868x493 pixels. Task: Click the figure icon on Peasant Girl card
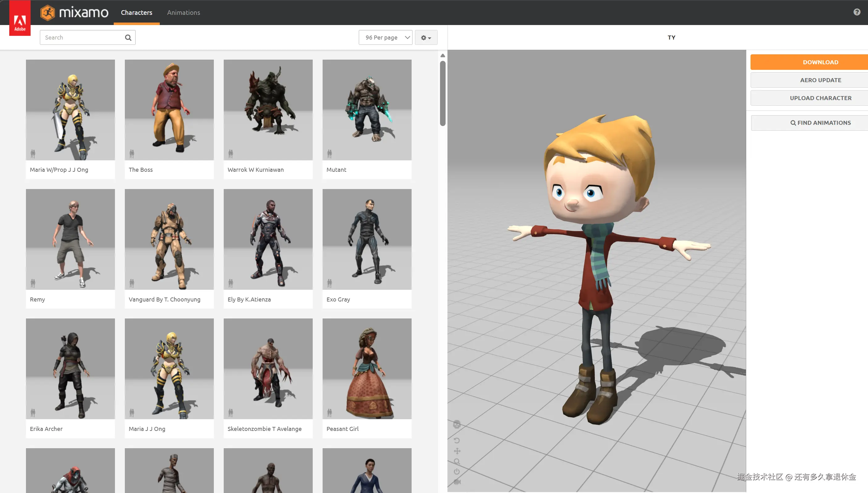[329, 413]
